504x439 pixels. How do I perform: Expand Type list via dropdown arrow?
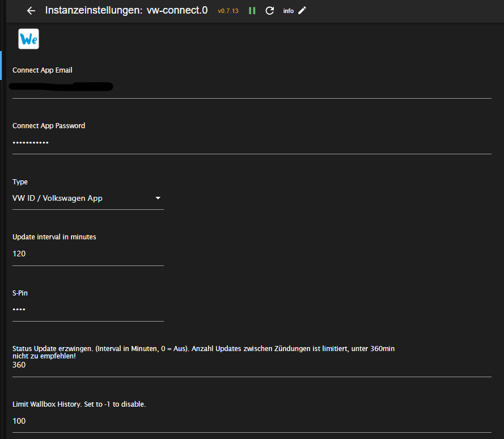[158, 198]
